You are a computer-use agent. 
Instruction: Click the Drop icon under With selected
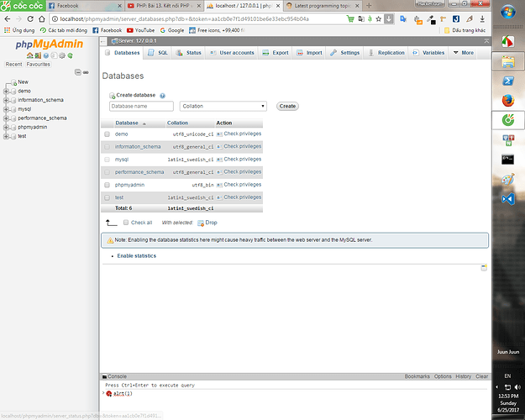pyautogui.click(x=201, y=223)
